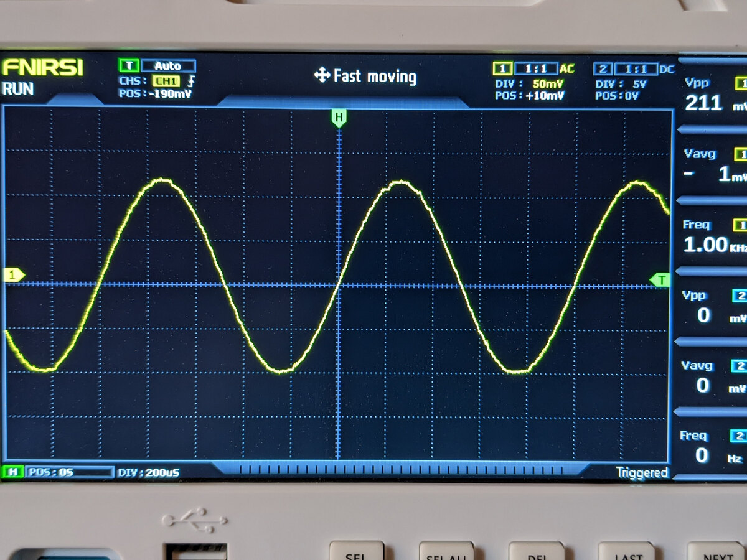Tap the trigger rising edge symbol
Viewport: 747px width, 560px height.
click(x=192, y=81)
